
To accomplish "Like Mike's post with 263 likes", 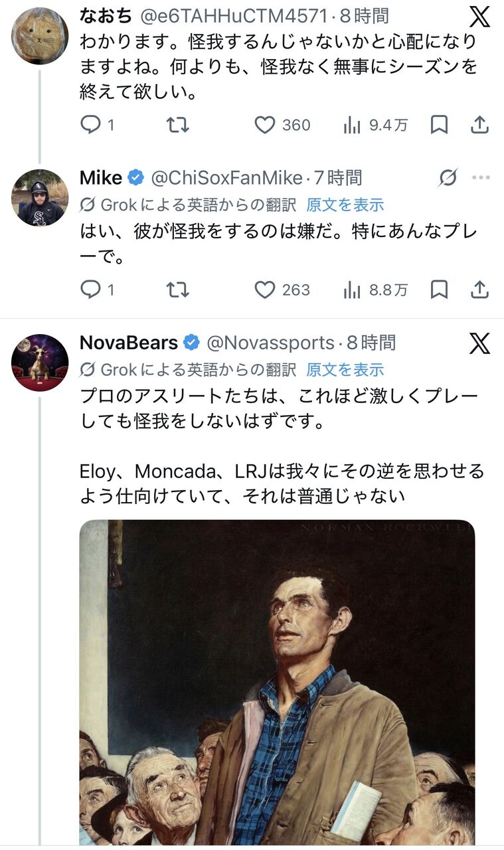I will pos(265,290).
